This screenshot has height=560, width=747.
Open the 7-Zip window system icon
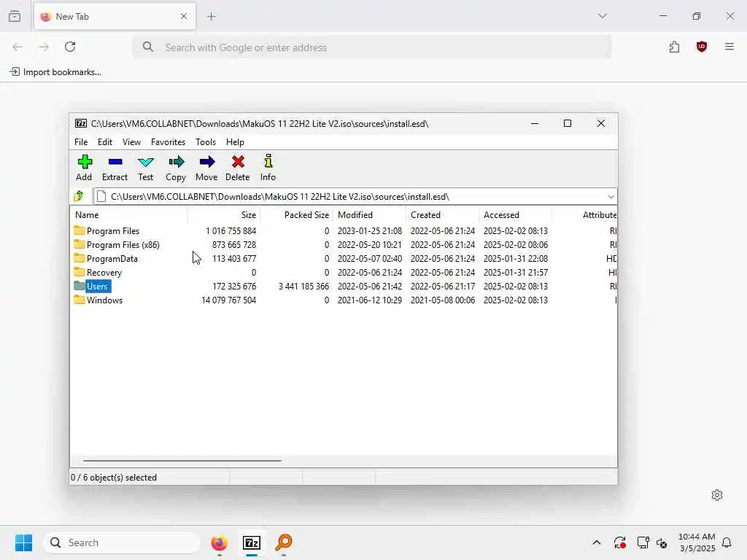point(81,124)
